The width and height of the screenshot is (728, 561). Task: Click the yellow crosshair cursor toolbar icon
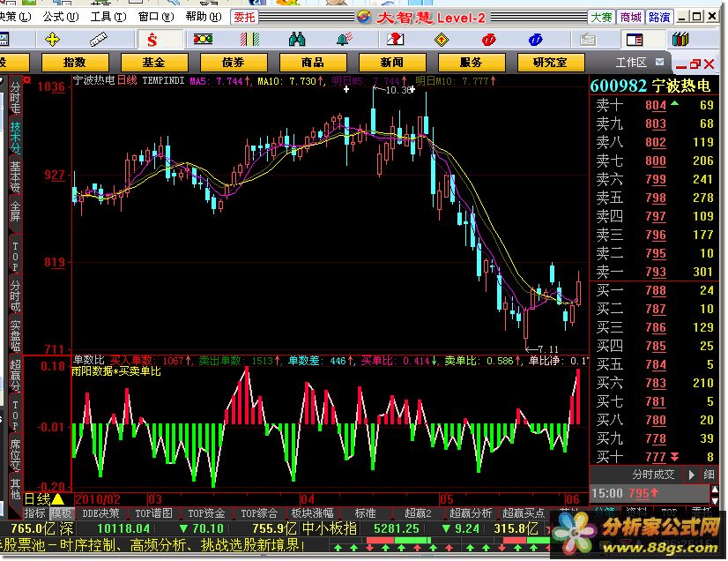(52, 40)
